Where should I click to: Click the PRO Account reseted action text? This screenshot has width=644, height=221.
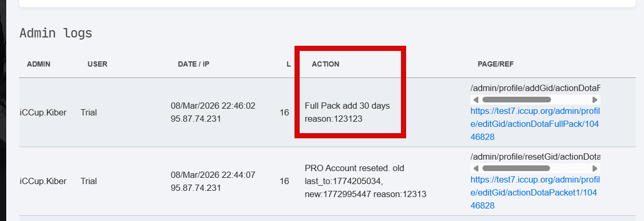click(354, 168)
